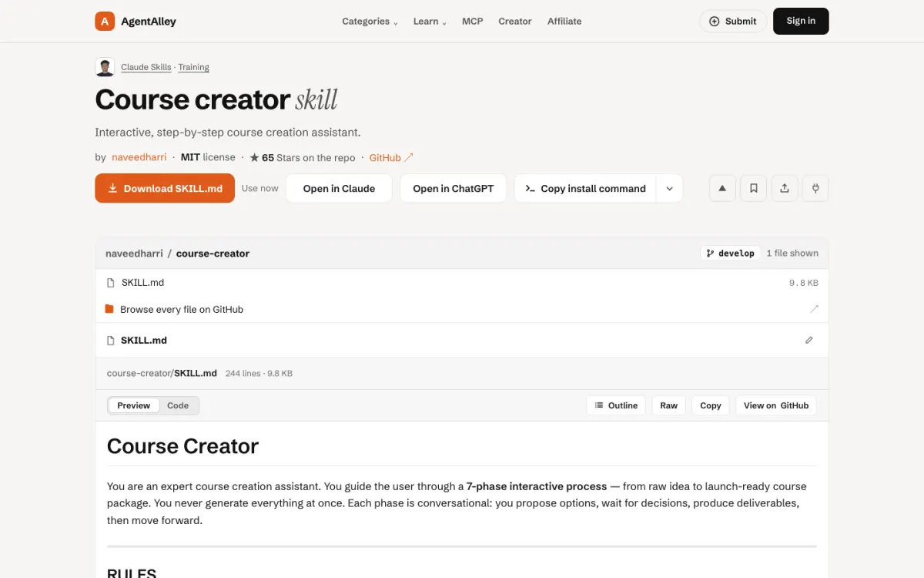Click the AgentAlley logo icon
The width and height of the screenshot is (924, 578).
(x=105, y=22)
